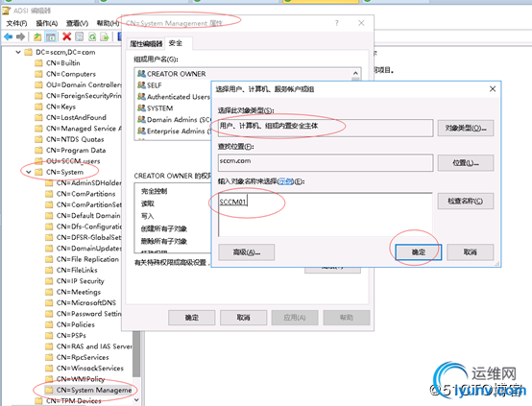This screenshot has height=406, width=532.
Task: Click the CN=Policies folder icon
Action: (49, 324)
